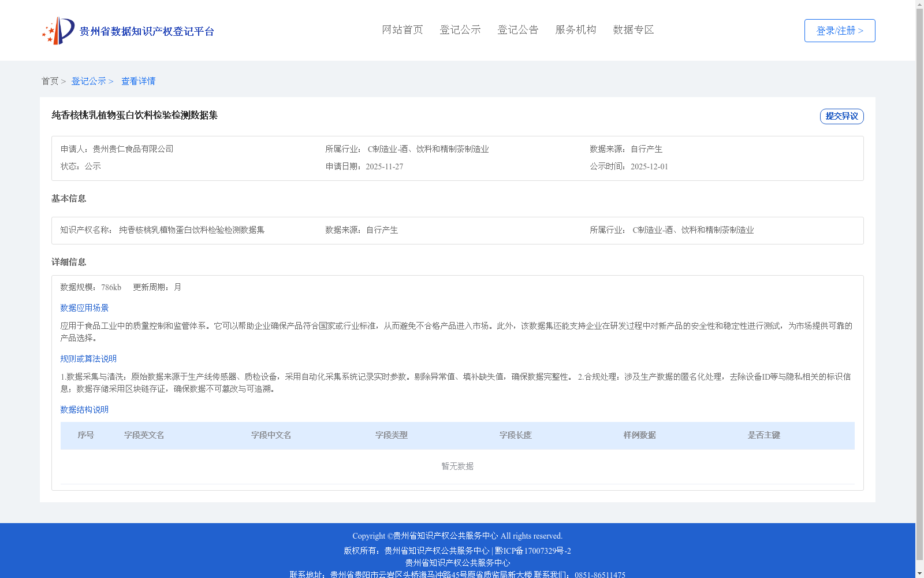
Task: Click 序号 column header
Action: 86,435
